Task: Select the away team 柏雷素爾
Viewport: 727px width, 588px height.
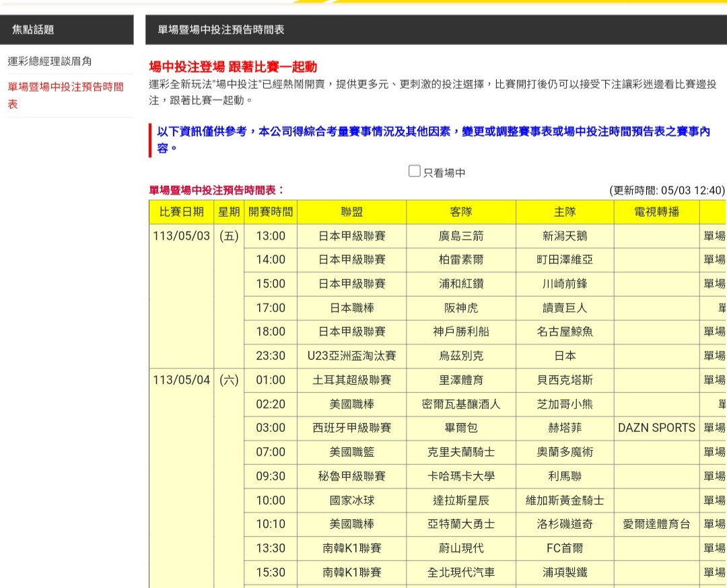Action: coord(461,260)
